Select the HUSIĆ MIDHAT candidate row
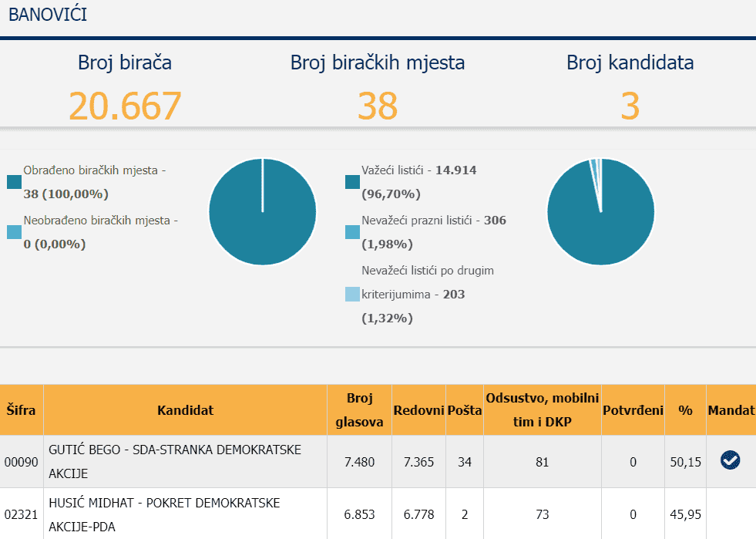This screenshot has width=756, height=539. click(x=185, y=514)
